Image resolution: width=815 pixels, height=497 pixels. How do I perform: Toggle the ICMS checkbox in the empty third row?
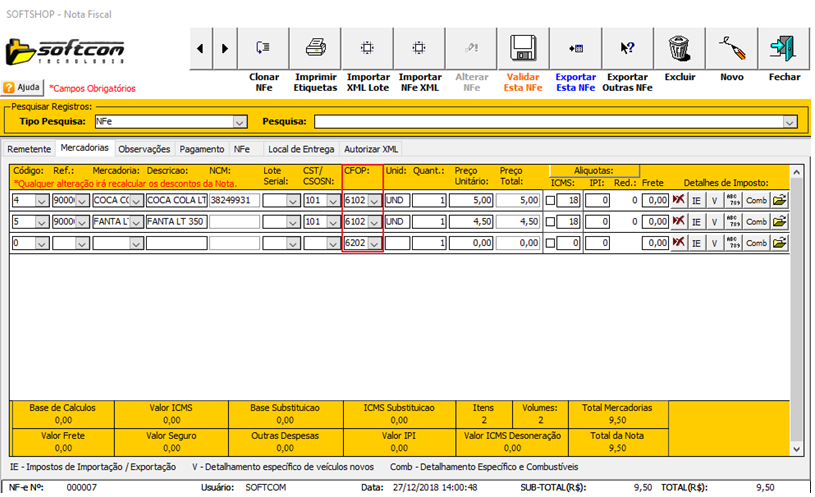(550, 242)
